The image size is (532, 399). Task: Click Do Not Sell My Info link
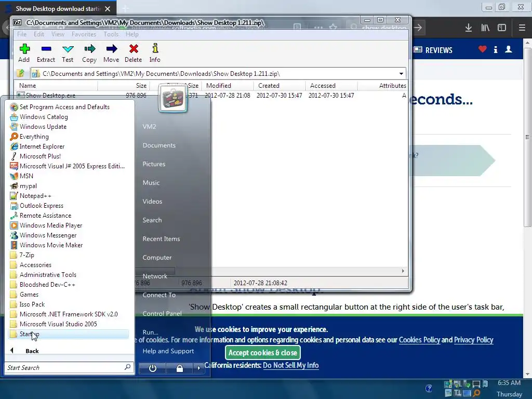click(x=291, y=365)
